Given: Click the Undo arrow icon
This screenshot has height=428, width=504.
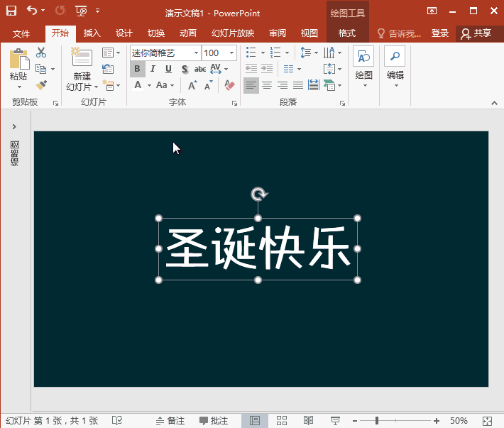Looking at the screenshot, I should (x=32, y=11).
